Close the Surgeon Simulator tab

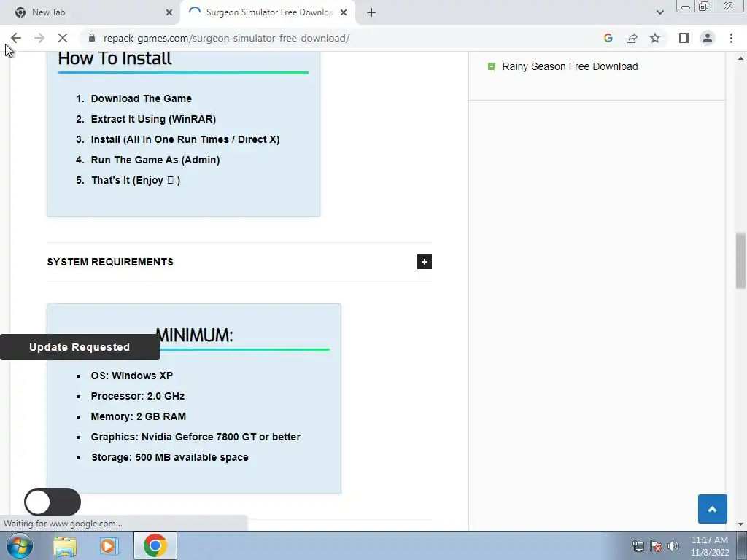click(x=344, y=12)
